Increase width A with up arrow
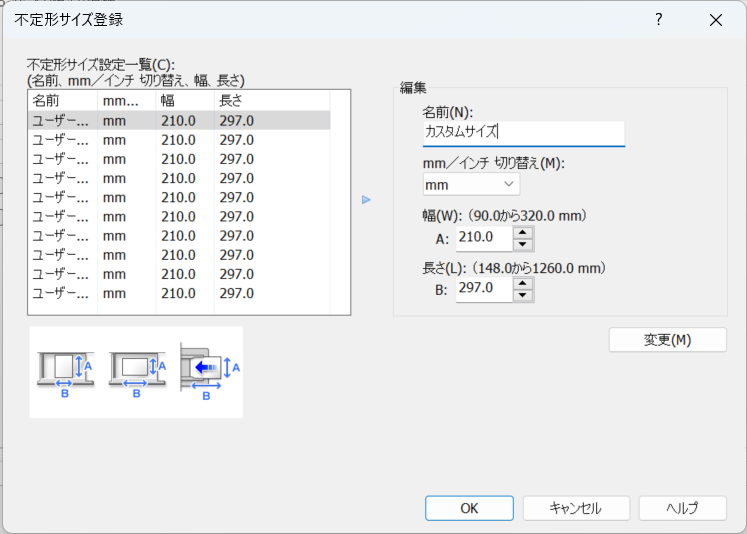 [523, 232]
